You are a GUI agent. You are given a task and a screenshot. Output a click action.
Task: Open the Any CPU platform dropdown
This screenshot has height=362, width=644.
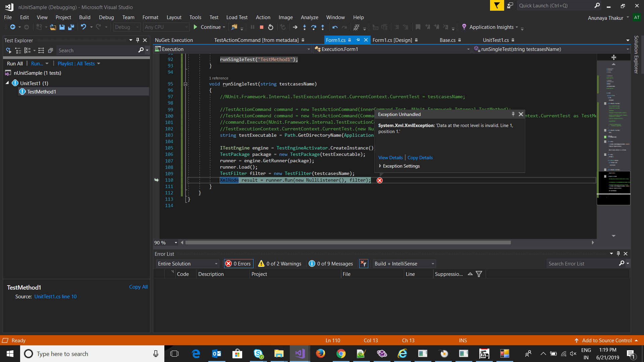[x=187, y=27]
